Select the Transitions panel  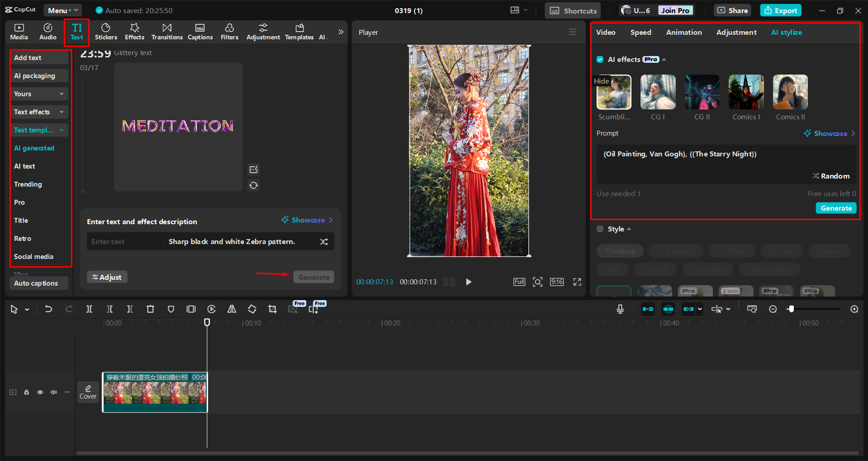166,32
